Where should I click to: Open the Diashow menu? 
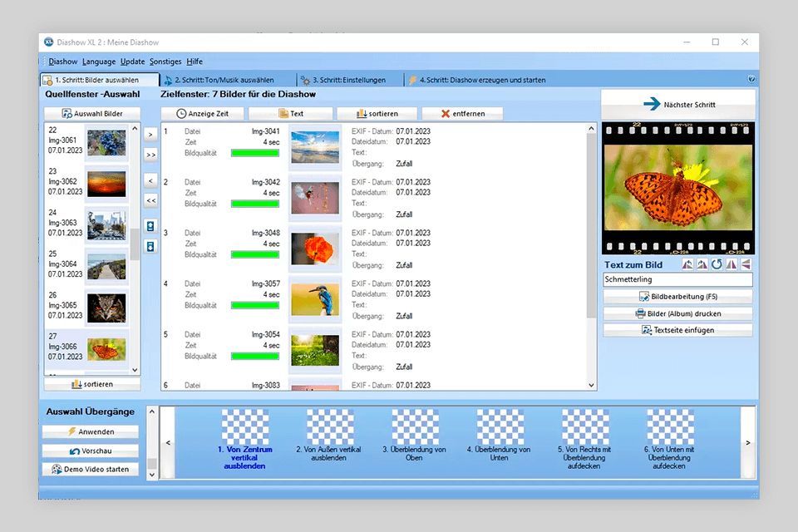coord(63,62)
